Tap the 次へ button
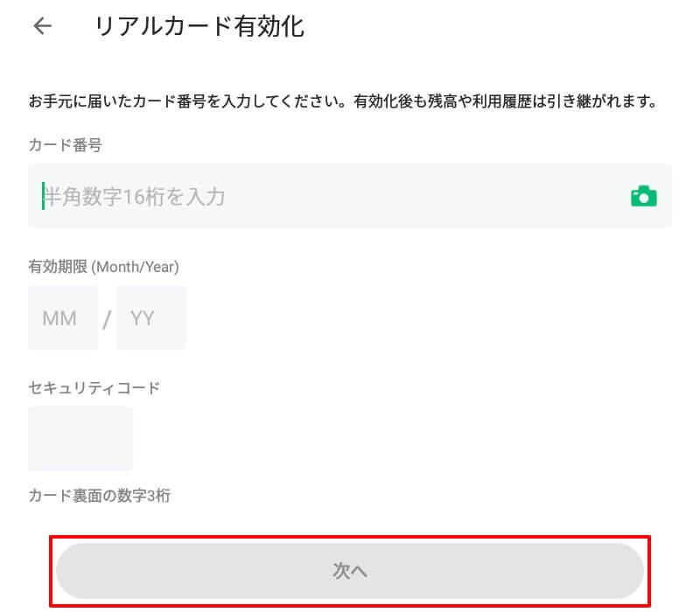Image resolution: width=700 pixels, height=612 pixels. [x=349, y=571]
